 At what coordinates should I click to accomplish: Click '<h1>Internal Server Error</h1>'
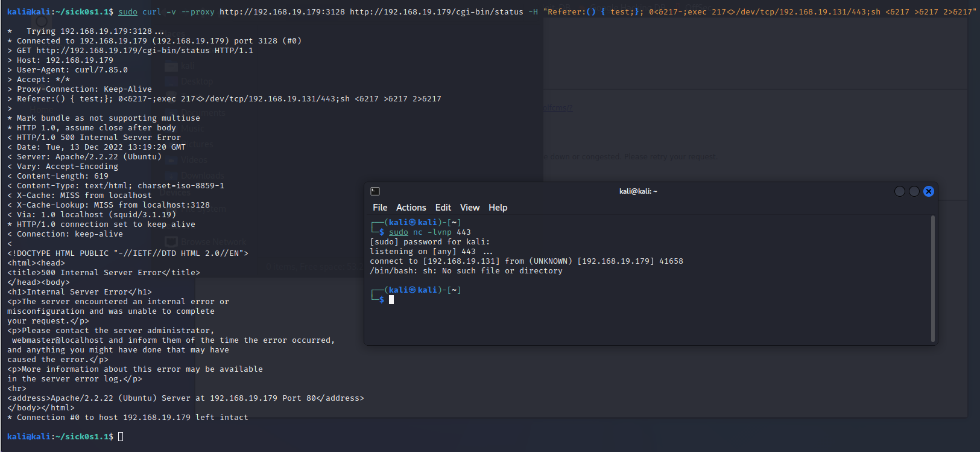[80, 291]
